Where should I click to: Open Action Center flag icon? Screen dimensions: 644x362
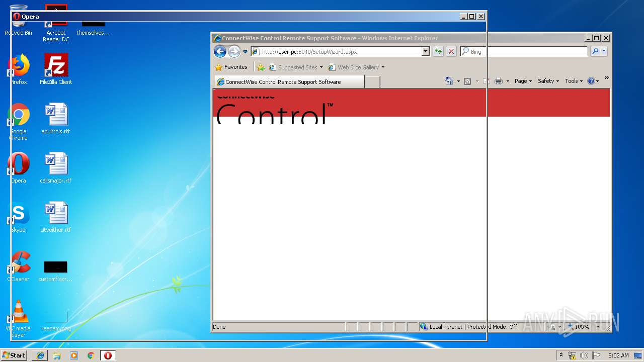point(595,355)
